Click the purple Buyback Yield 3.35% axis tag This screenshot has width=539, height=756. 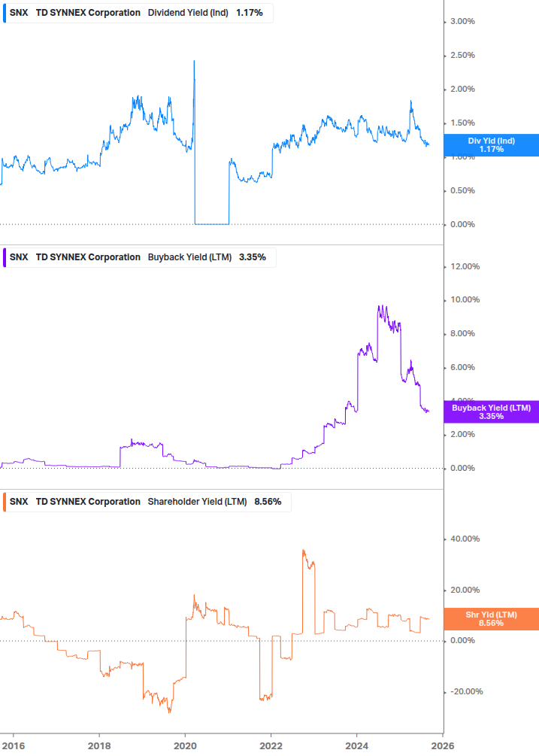tap(492, 412)
